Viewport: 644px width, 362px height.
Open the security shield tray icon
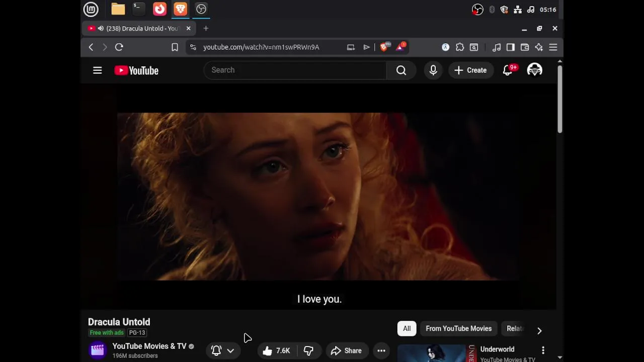504,10
